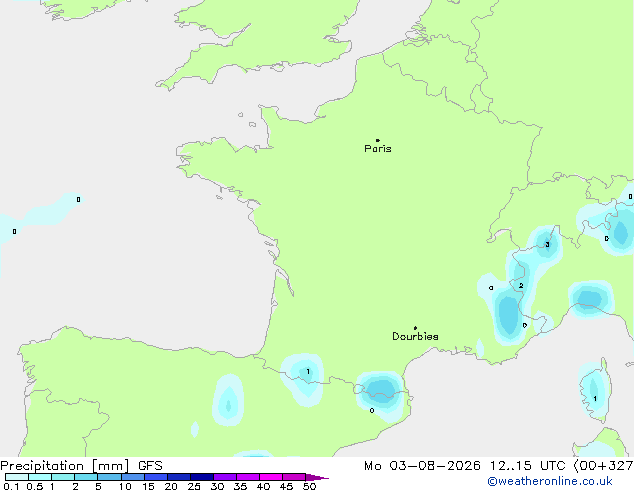Click the black dot marker above Dourbies
Image resolution: width=634 pixels, height=490 pixels.
[415, 328]
